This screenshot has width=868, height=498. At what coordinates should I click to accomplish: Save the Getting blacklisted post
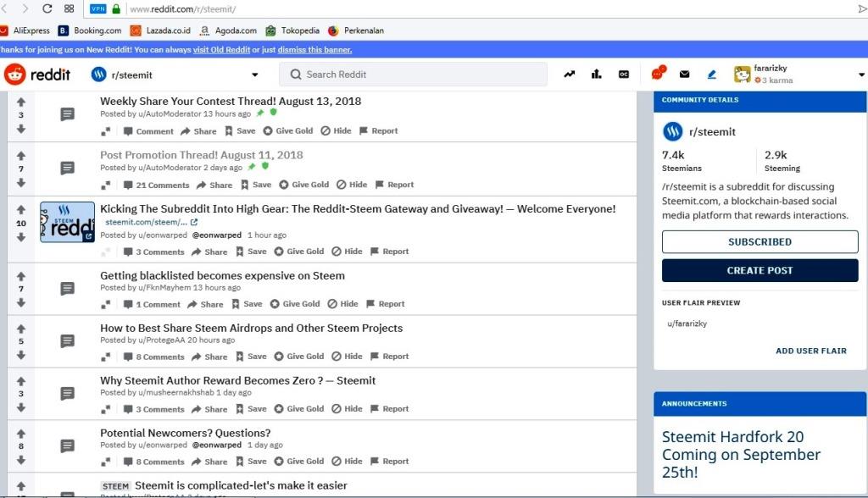pos(247,304)
